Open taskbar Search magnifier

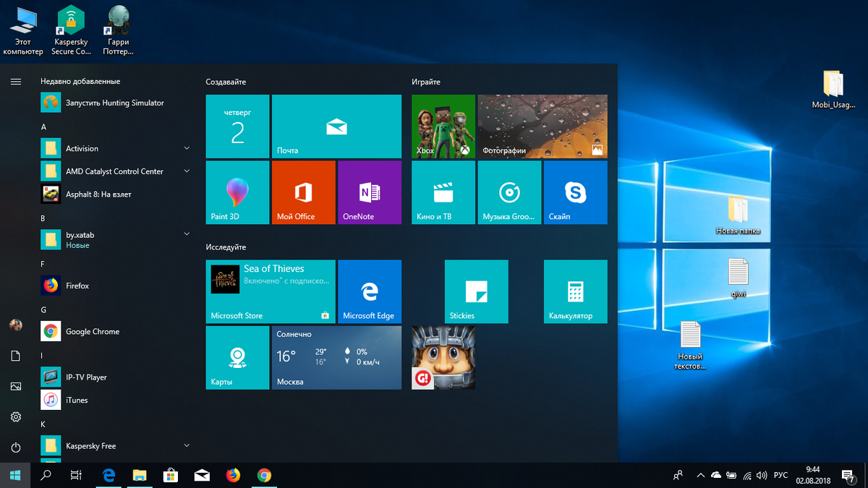[x=46, y=475]
